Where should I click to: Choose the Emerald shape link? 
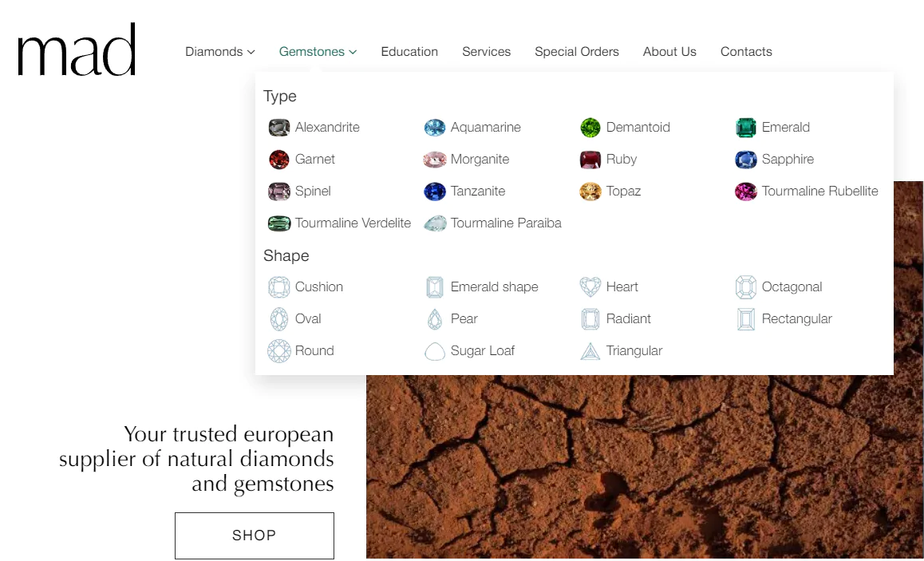494,287
